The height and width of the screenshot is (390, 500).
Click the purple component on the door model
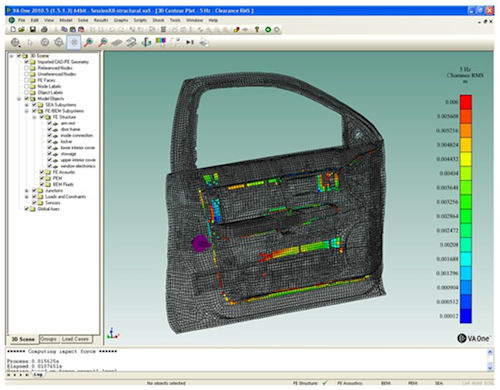[x=201, y=243]
